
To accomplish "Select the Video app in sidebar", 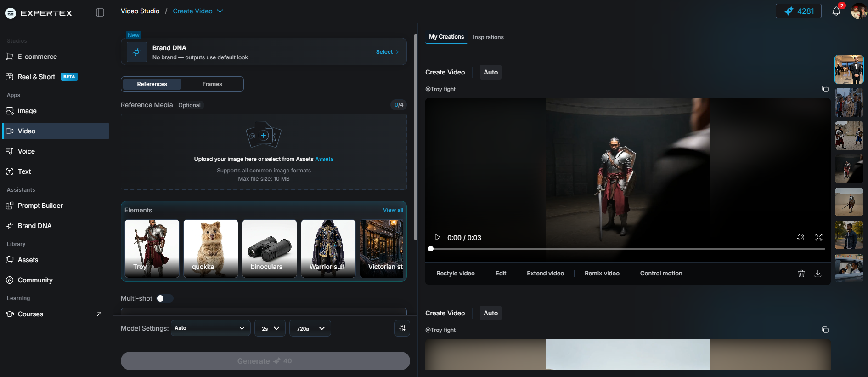I will (x=56, y=131).
